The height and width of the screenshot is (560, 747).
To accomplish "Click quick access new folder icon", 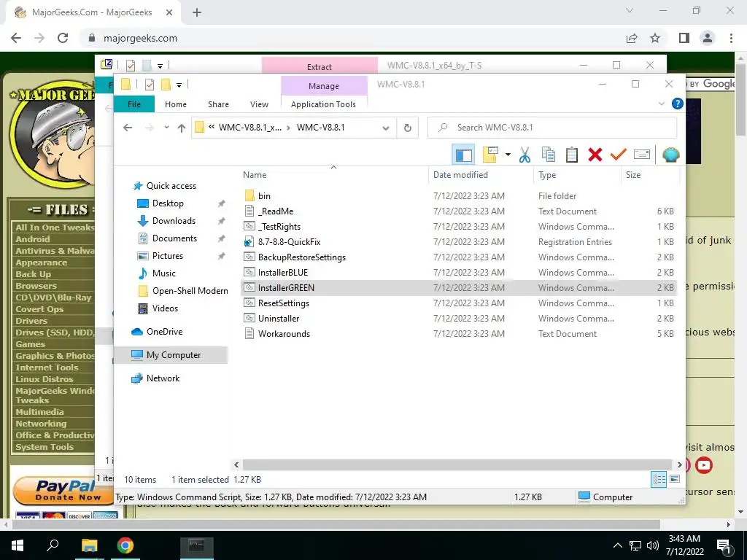I will tap(166, 85).
